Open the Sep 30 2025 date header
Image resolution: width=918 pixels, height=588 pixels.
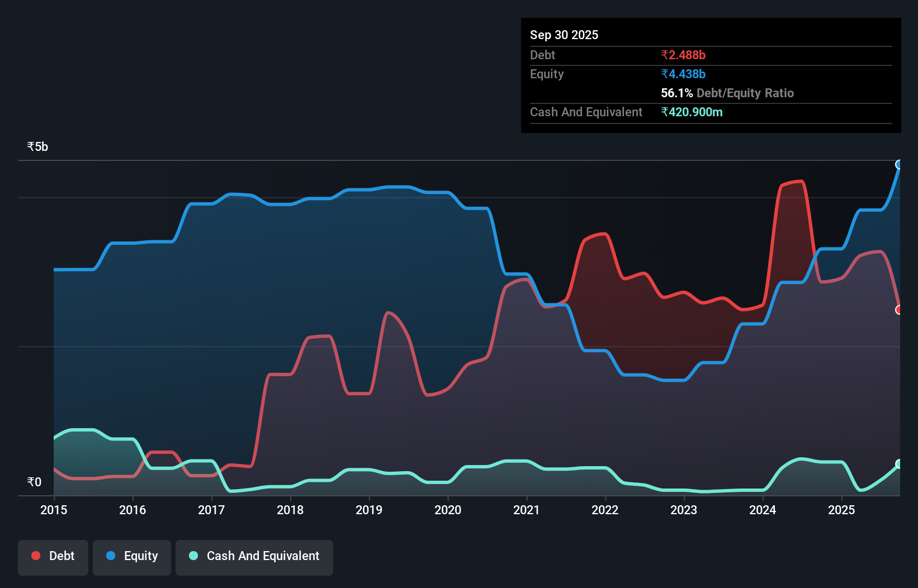(x=564, y=35)
